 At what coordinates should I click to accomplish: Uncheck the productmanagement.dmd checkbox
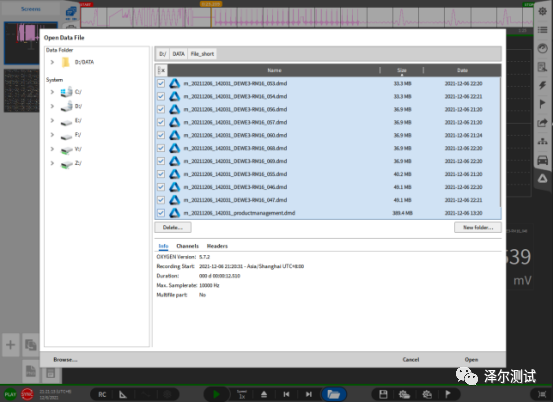[x=161, y=213]
